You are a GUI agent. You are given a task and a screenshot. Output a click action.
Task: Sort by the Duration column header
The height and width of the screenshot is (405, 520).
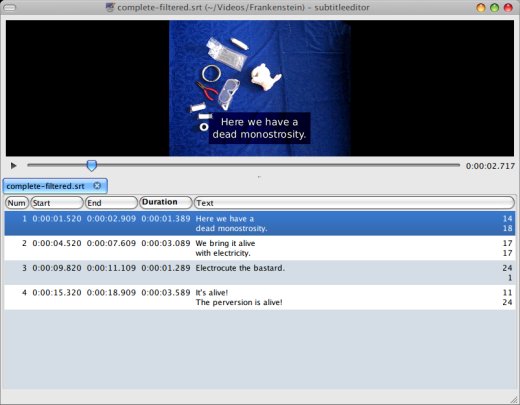[x=166, y=203]
